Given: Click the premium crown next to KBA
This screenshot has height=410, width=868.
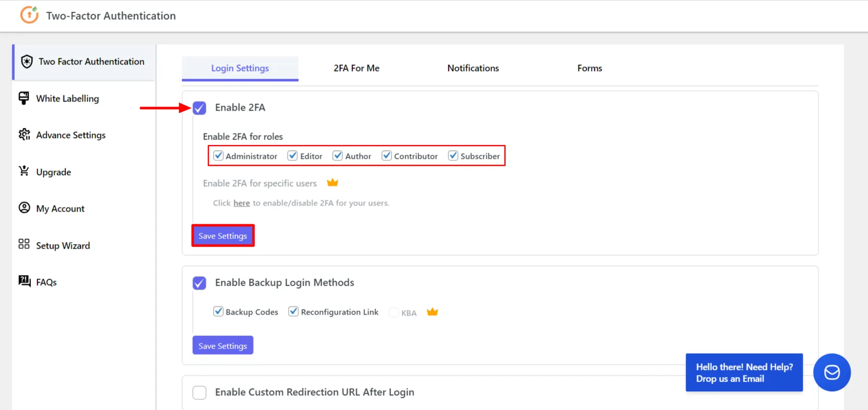Looking at the screenshot, I should [432, 312].
